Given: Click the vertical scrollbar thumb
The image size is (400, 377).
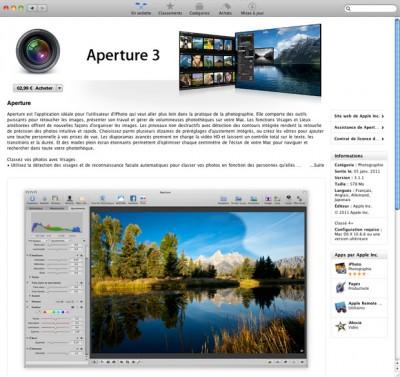Looking at the screenshot, I should pos(397,115).
